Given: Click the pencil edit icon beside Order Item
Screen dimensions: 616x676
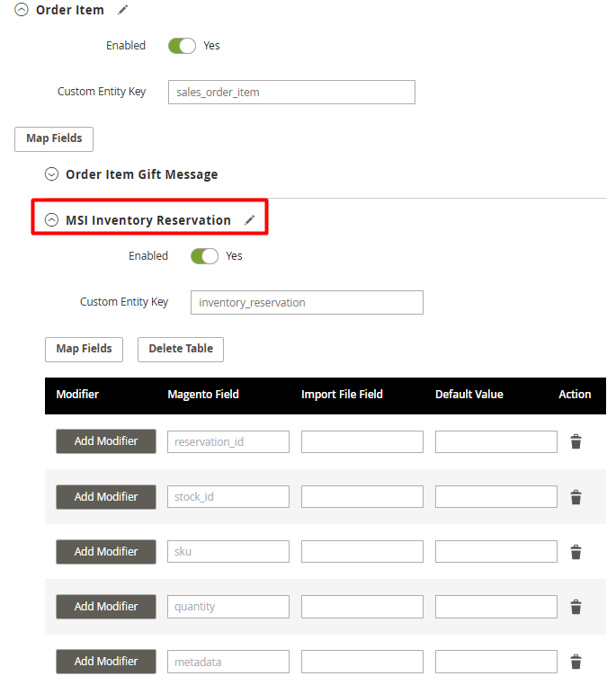Looking at the screenshot, I should point(123,10).
